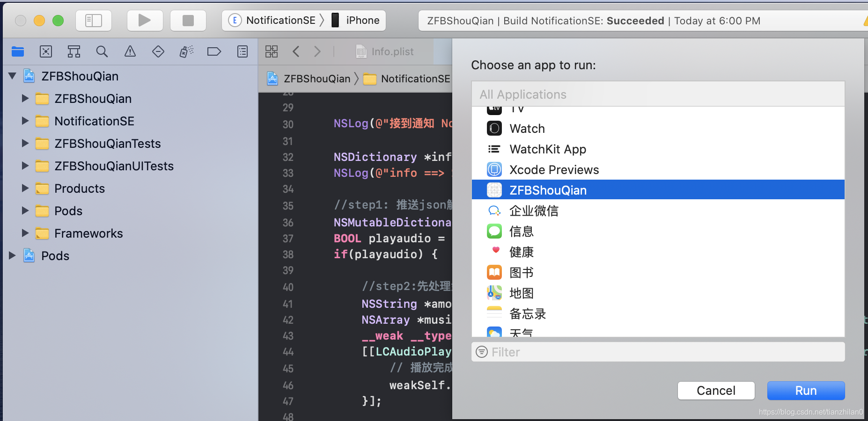This screenshot has height=421, width=868.
Task: Open the Source Control navigator
Action: (x=46, y=51)
